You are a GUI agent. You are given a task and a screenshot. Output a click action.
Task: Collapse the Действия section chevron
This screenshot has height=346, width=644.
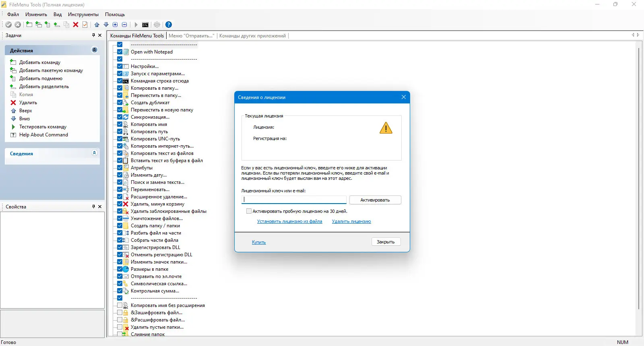(x=95, y=50)
